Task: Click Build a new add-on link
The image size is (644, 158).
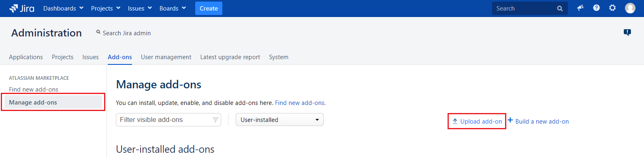Action: tap(542, 122)
